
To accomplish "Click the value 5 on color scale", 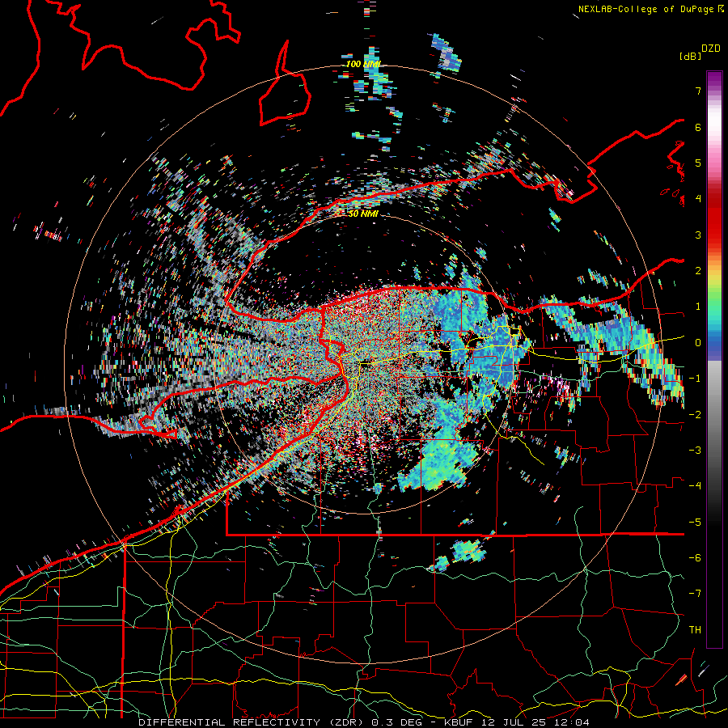I will [x=698, y=163].
